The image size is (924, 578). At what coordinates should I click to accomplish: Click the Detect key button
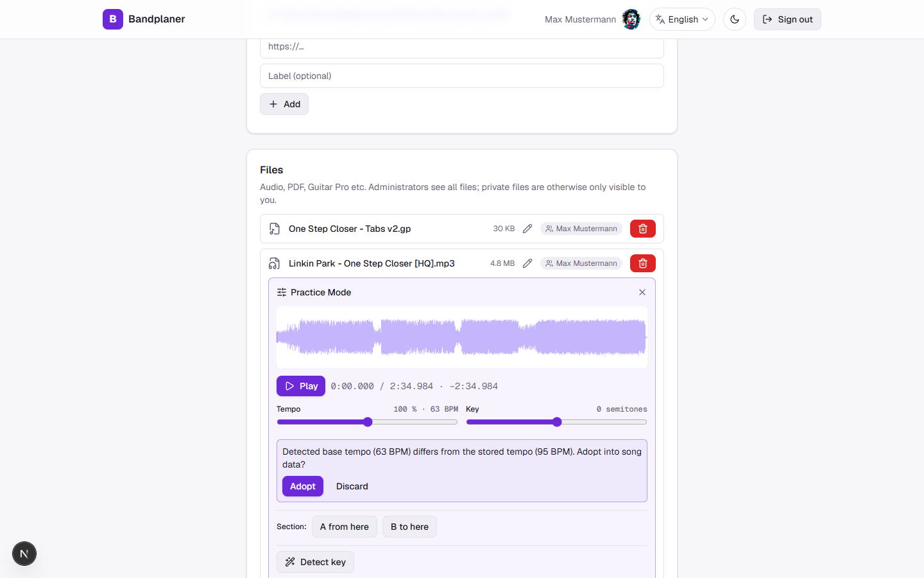click(315, 562)
